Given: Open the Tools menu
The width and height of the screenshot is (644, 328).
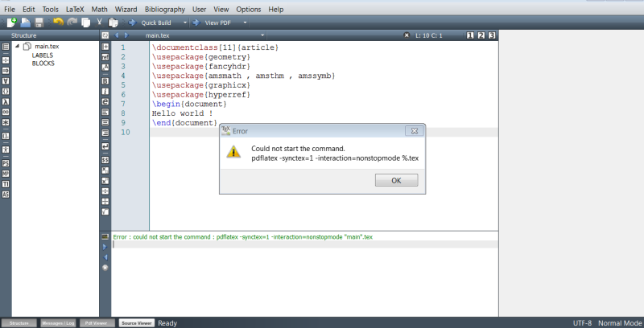Looking at the screenshot, I should (51, 9).
